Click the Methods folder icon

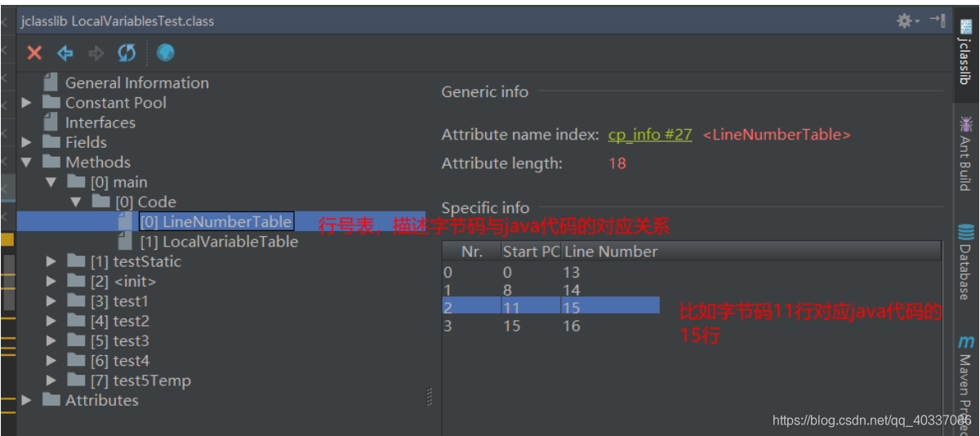pos(51,162)
